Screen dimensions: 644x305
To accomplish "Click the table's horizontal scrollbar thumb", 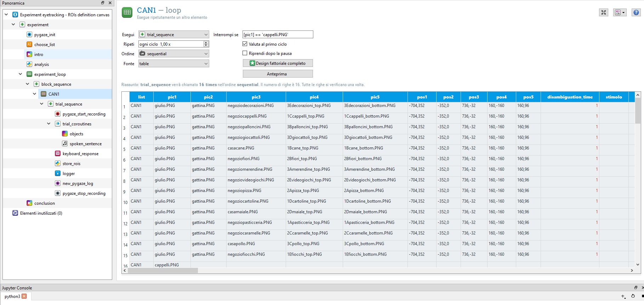I will coord(163,271).
